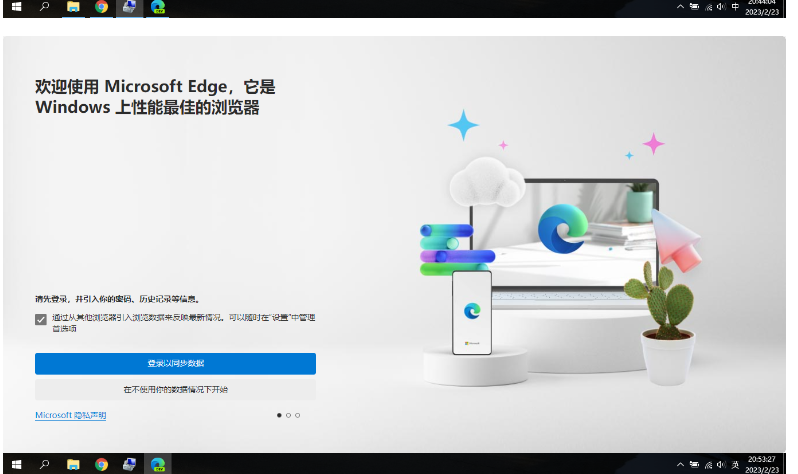
Task: Open Search on the upper taskbar
Action: tap(45, 7)
